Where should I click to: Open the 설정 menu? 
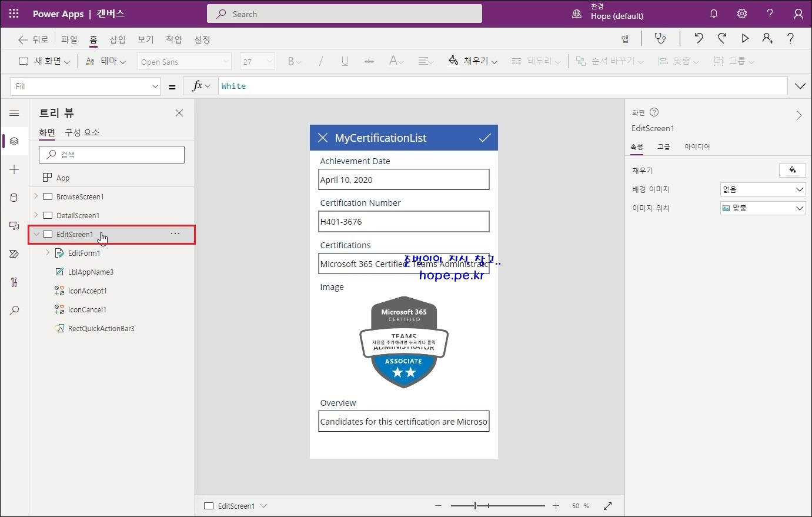(x=202, y=39)
